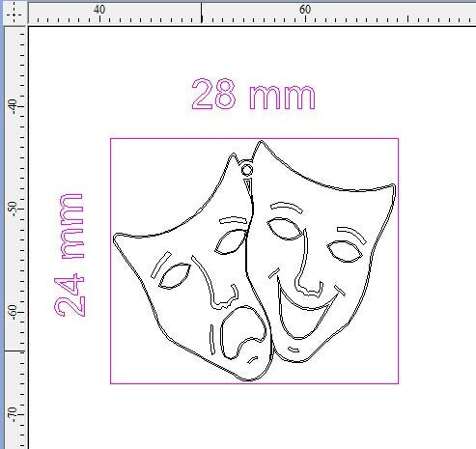The width and height of the screenshot is (476, 449).
Task: Select the happy mask's right eye shape
Action: click(345, 251)
